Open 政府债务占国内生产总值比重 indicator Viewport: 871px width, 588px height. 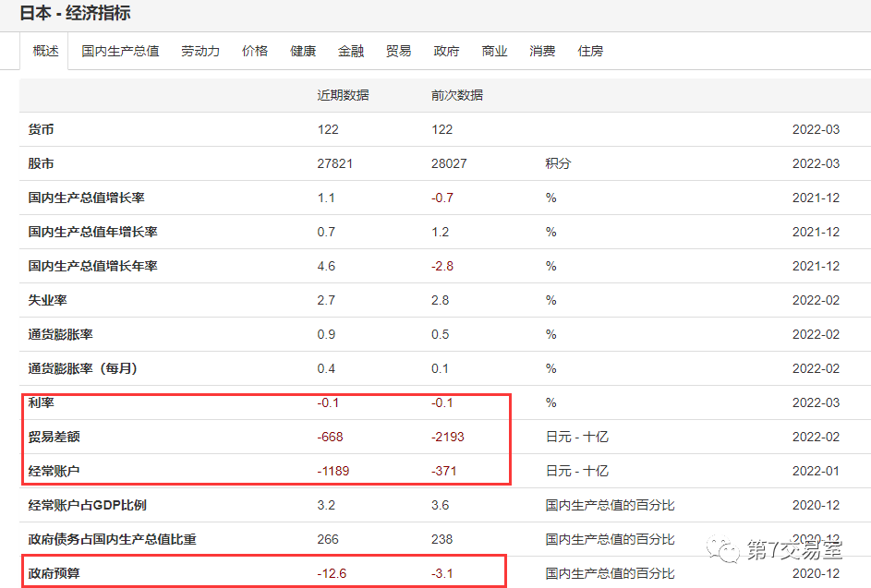[x=112, y=539]
